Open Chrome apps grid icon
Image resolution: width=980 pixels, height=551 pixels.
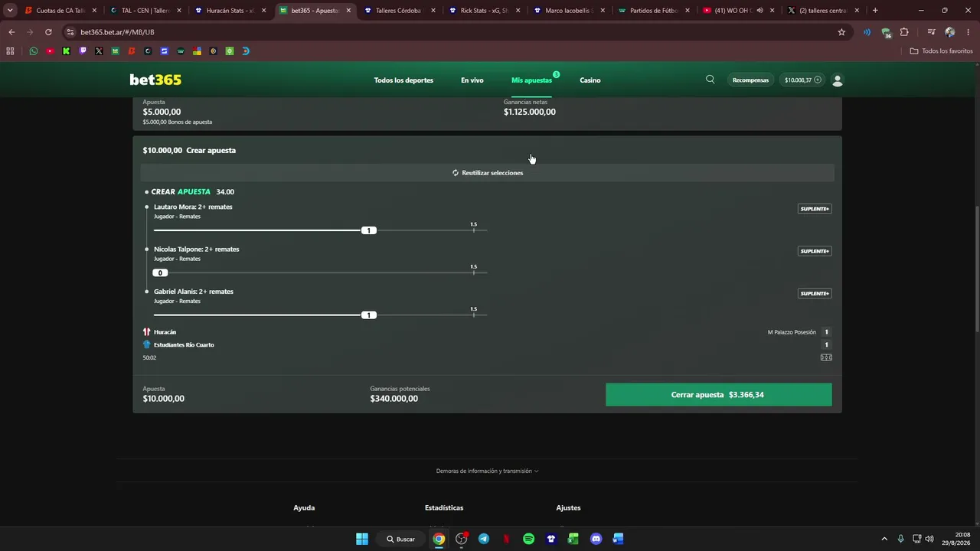10,51
